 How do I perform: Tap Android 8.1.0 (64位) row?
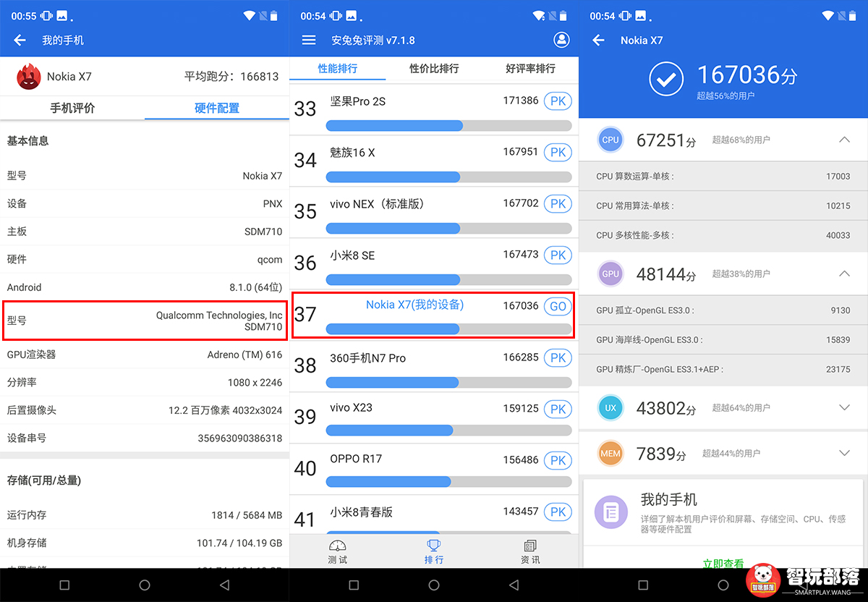pos(145,287)
